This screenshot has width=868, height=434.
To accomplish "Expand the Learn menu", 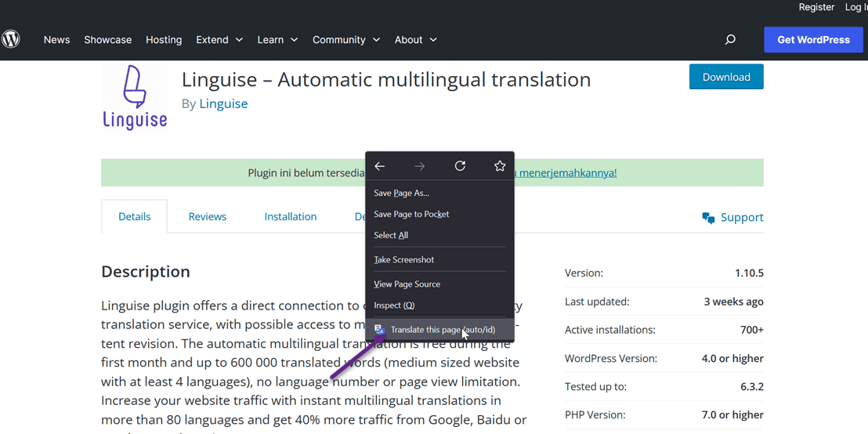I will 277,40.
